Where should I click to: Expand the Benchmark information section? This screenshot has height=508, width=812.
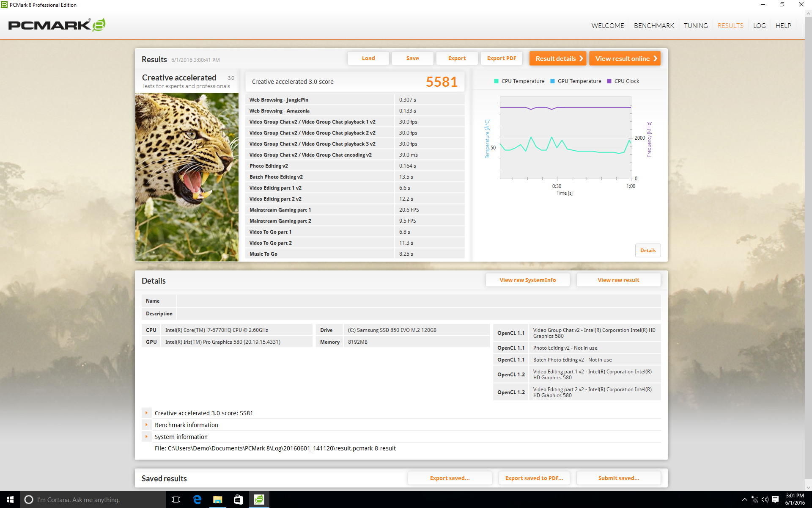click(x=146, y=425)
